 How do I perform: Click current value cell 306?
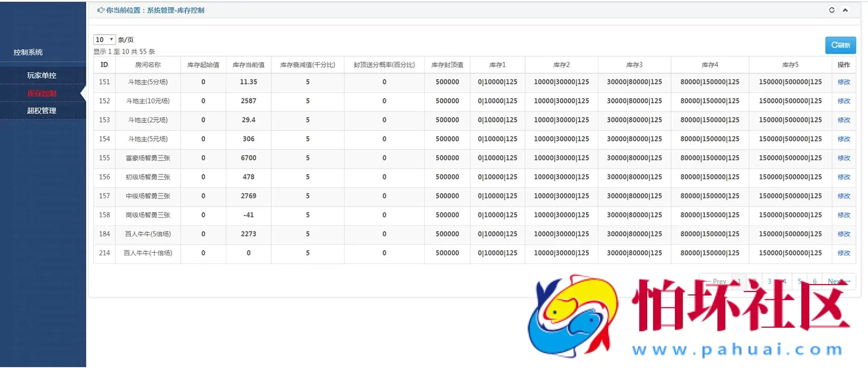[x=248, y=139]
